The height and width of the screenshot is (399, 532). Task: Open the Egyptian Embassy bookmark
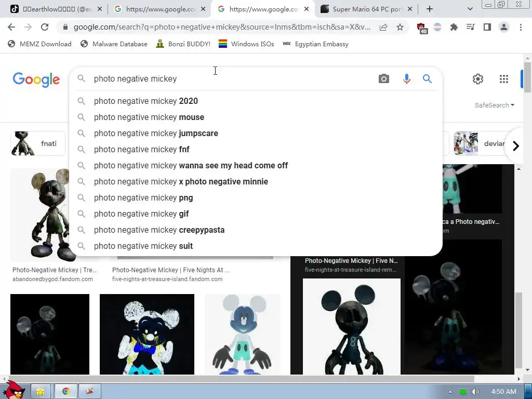(315, 44)
